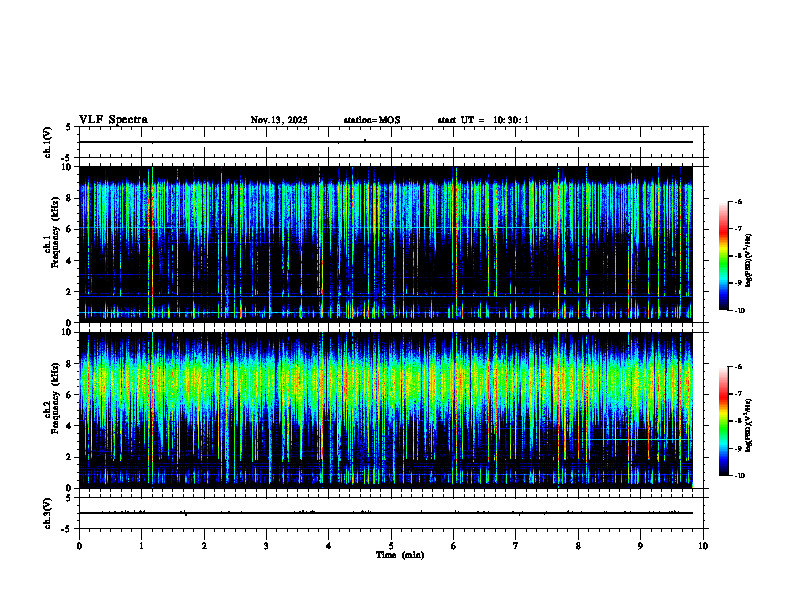The height and width of the screenshot is (612, 792).
Task: Click the "8" kHz tick on ch.2 frequency axis
Action: pyautogui.click(x=69, y=364)
